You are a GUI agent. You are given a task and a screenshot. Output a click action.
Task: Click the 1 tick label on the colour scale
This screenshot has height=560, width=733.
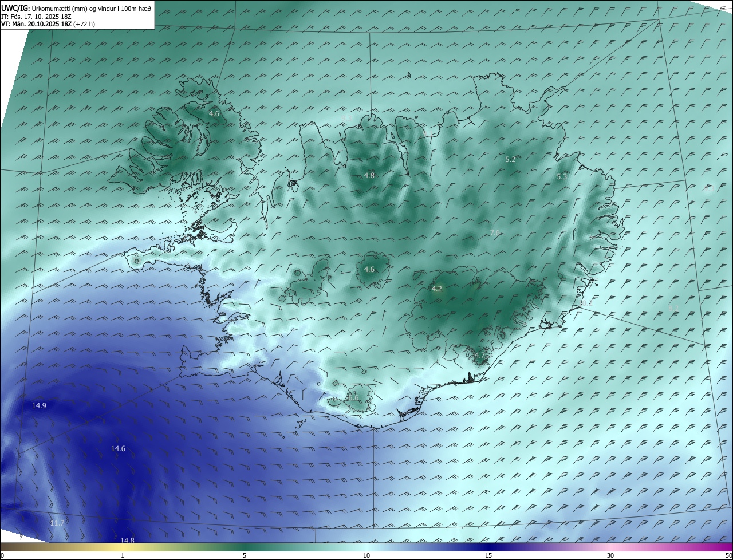(123, 555)
